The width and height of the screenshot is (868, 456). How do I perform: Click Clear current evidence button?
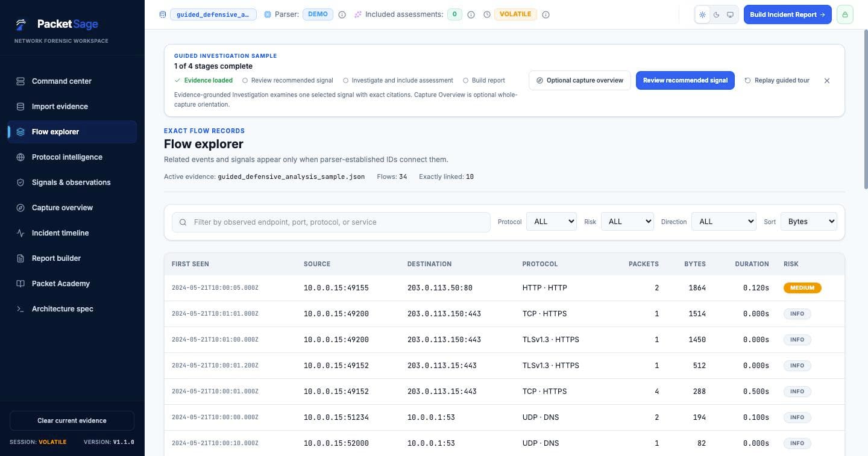pos(72,420)
